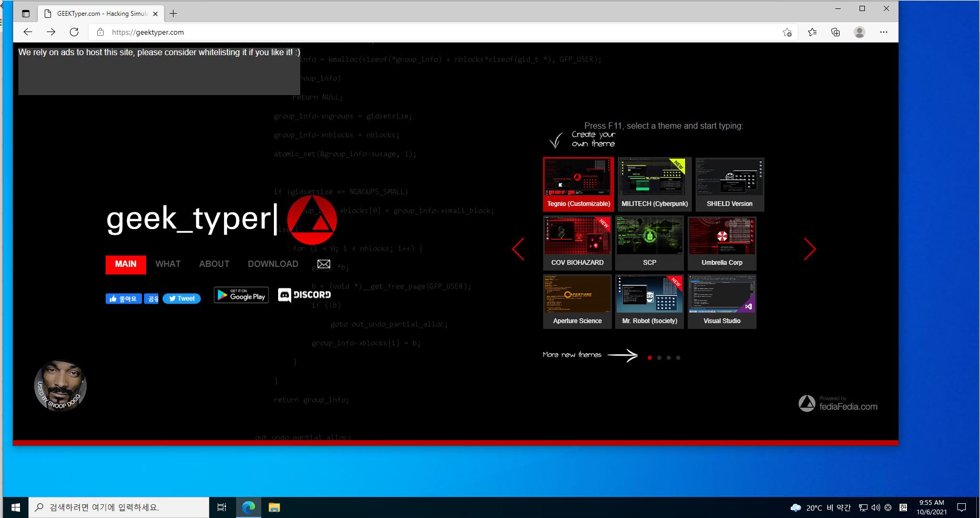The image size is (980, 518).
Task: Open Task View on the taskbar
Action: coord(222,507)
